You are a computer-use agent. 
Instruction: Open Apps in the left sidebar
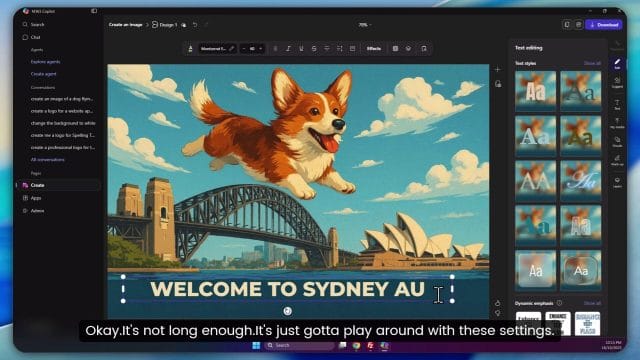tap(36, 198)
